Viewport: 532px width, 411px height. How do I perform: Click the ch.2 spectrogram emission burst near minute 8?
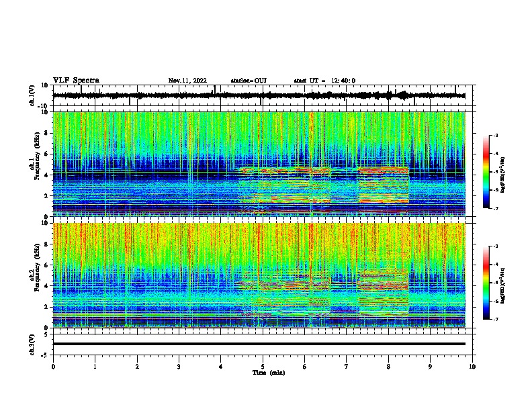pos(383,292)
